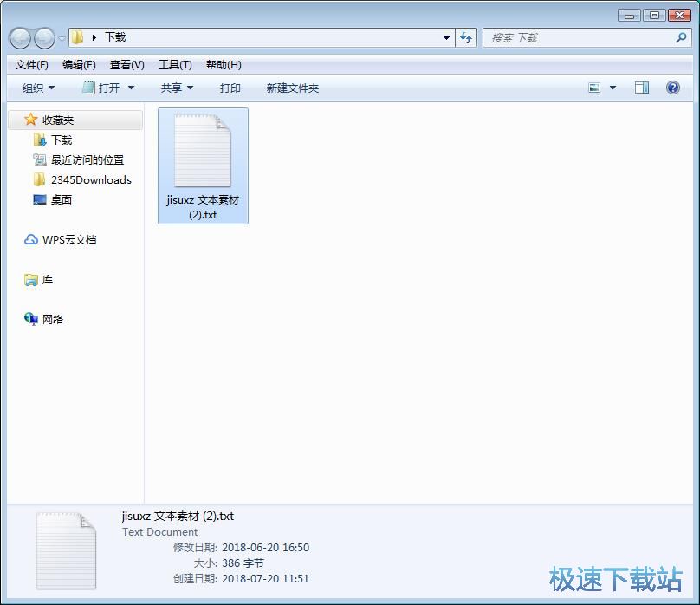Open the 共享 dropdown menu

click(177, 88)
